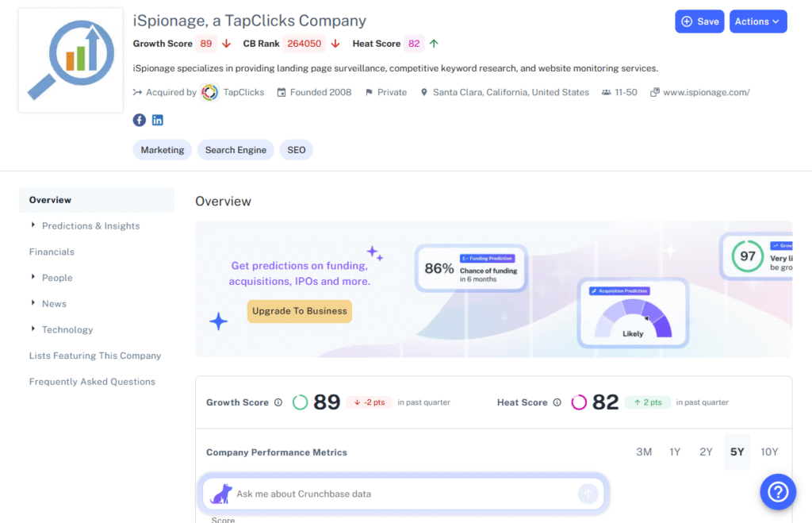The height and width of the screenshot is (523, 812).
Task: Click the 11-50 employees link
Action: pyautogui.click(x=626, y=92)
